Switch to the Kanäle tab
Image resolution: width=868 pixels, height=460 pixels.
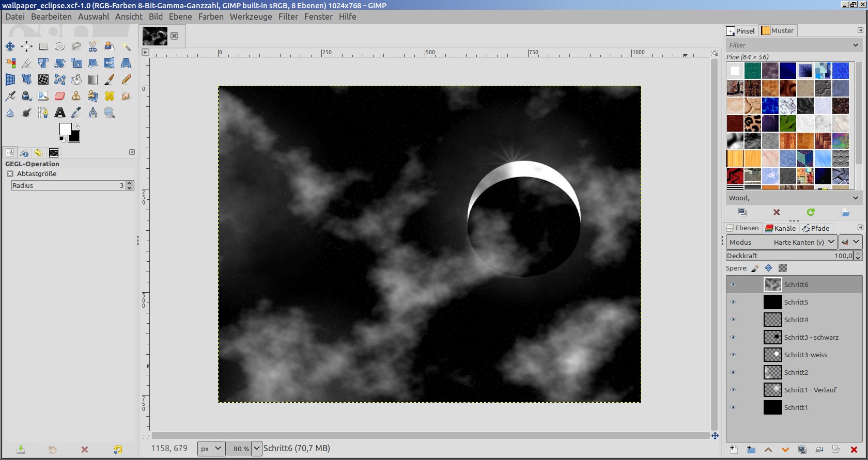[x=781, y=228]
